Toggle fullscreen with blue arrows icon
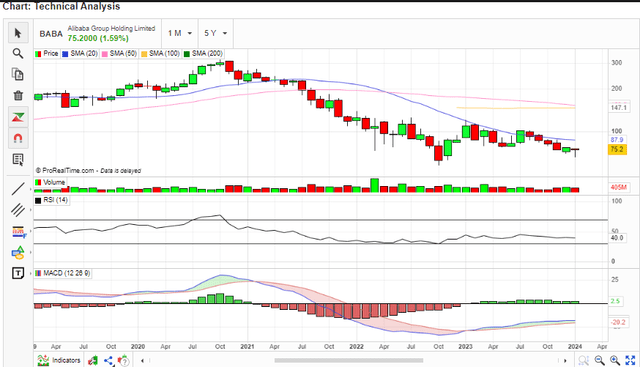Viewport: 640px width, 367px height. pyautogui.click(x=630, y=360)
